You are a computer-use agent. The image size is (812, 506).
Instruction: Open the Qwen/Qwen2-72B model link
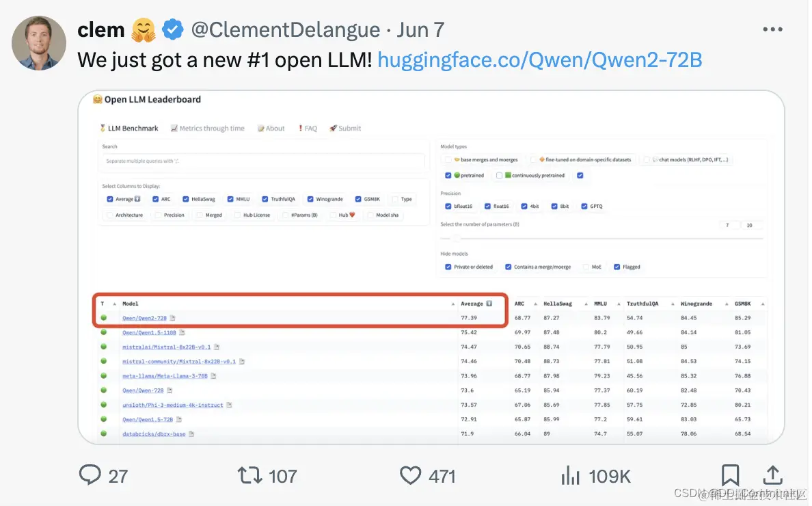tap(144, 318)
